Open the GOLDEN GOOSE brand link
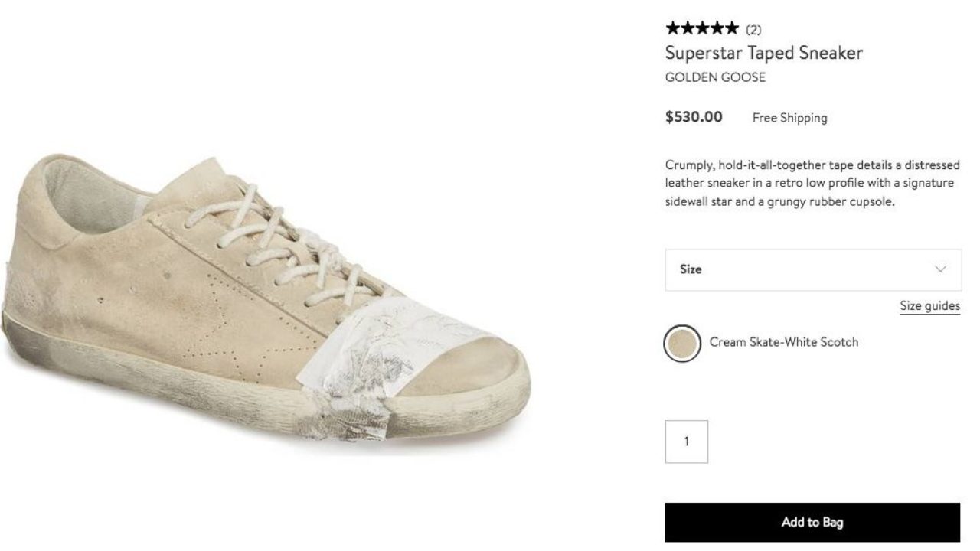Image resolution: width=980 pixels, height=551 pixels. click(714, 77)
